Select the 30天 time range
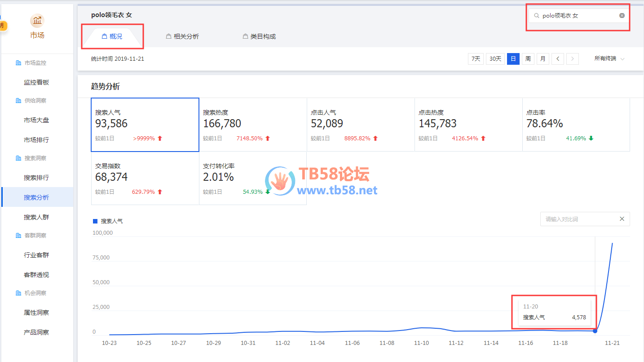Viewport: 644px width, 362px height. tap(495, 59)
